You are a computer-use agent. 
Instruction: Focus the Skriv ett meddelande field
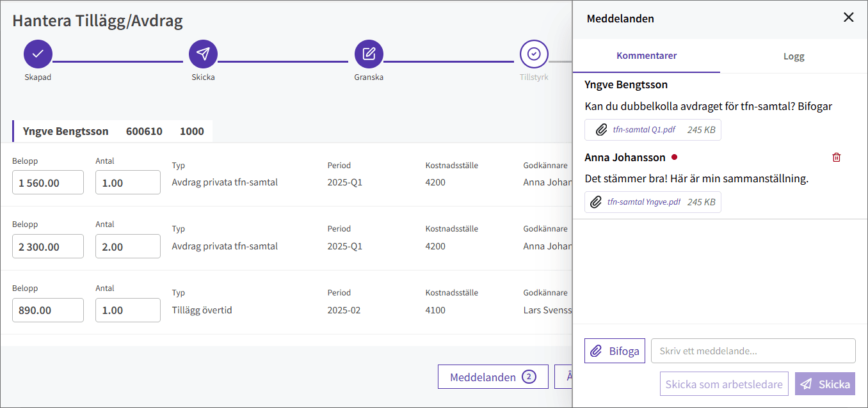753,351
